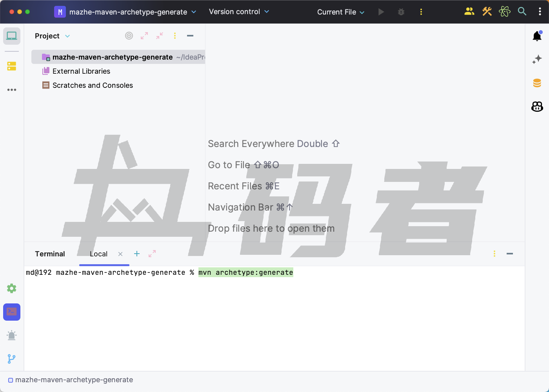The width and height of the screenshot is (549, 392).
Task: Open the Current File run configuration dropdown
Action: [340, 12]
